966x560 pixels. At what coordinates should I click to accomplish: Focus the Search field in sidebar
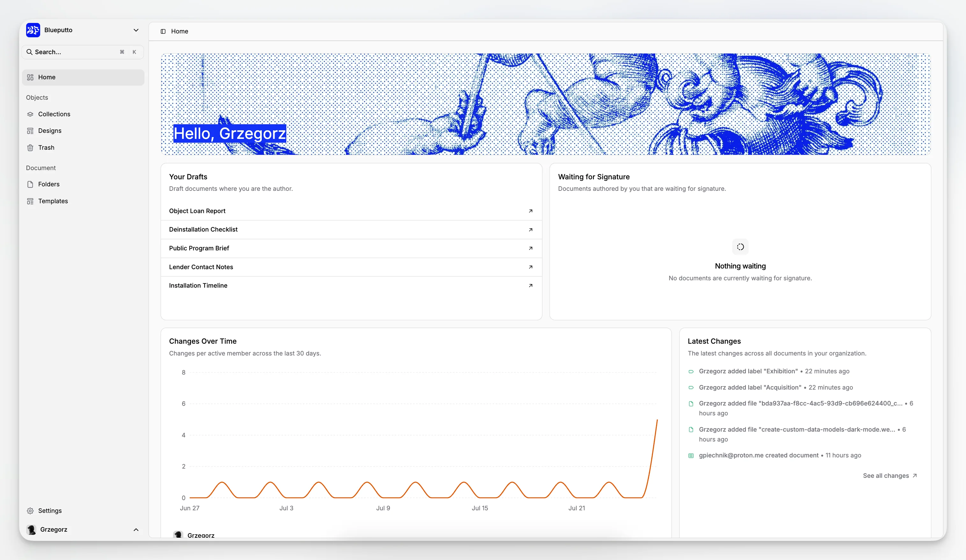coord(83,52)
